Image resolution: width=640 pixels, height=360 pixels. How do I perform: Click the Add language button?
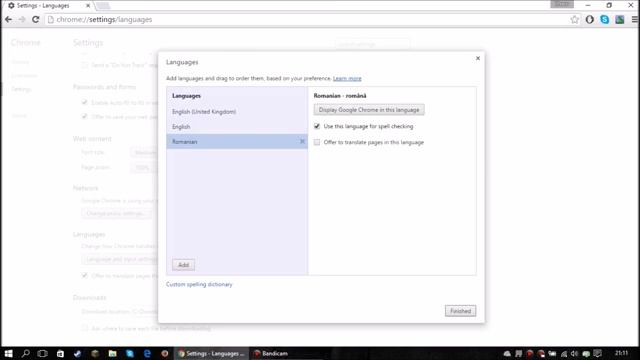click(x=183, y=264)
